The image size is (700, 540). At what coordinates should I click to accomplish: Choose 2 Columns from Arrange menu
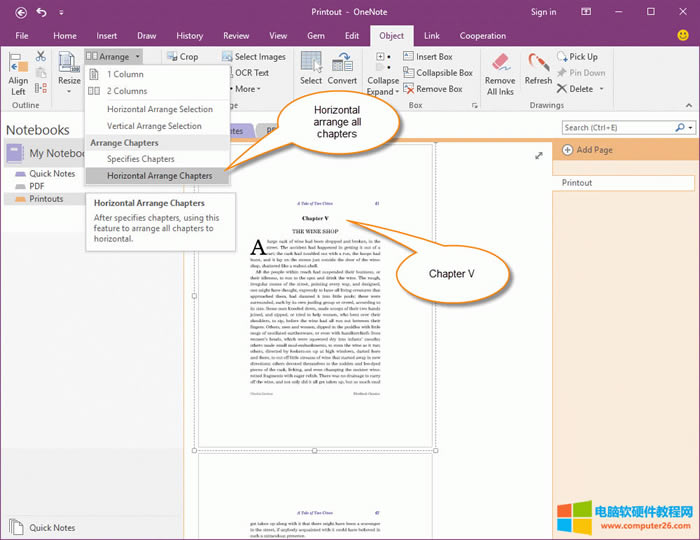[x=127, y=91]
